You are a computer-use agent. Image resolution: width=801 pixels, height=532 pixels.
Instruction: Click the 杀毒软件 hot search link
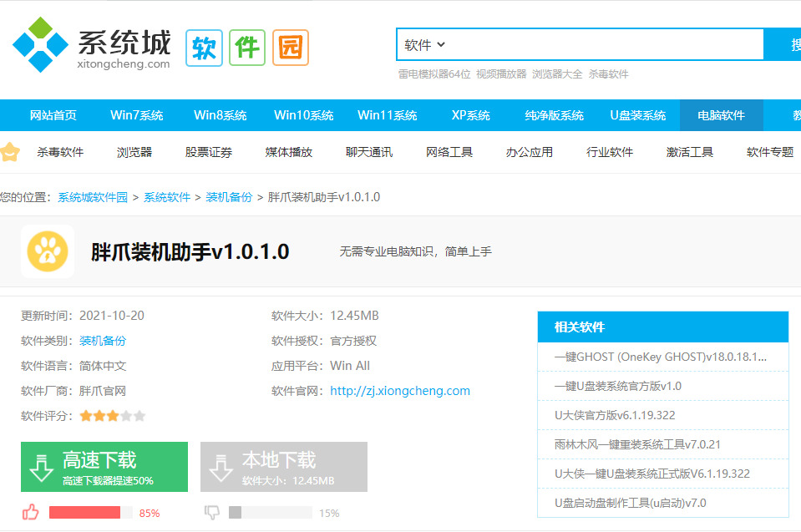point(608,74)
